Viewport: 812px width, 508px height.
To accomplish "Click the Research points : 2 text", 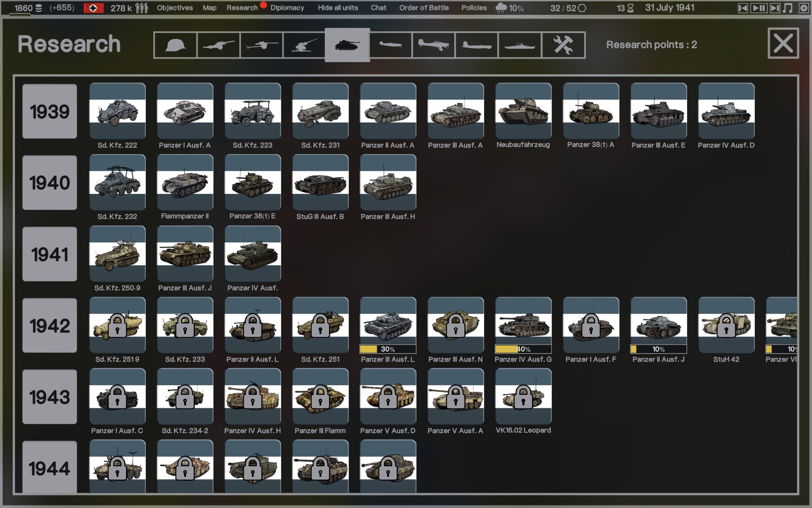I will 652,45.
